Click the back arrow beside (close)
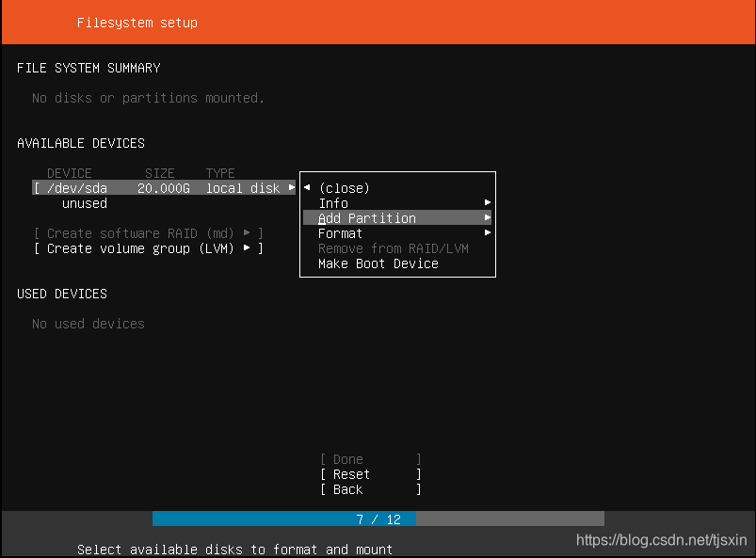The width and height of the screenshot is (756, 558). (307, 187)
